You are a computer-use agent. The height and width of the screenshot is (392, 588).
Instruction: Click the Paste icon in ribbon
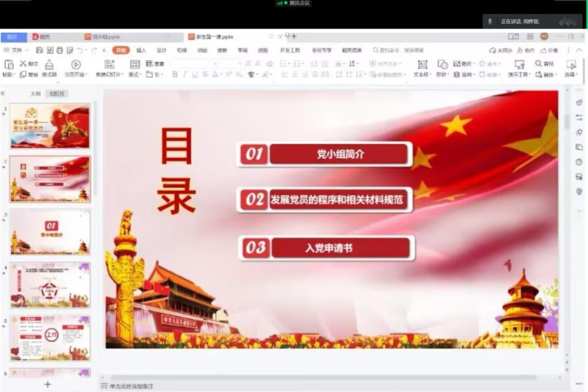click(8, 64)
